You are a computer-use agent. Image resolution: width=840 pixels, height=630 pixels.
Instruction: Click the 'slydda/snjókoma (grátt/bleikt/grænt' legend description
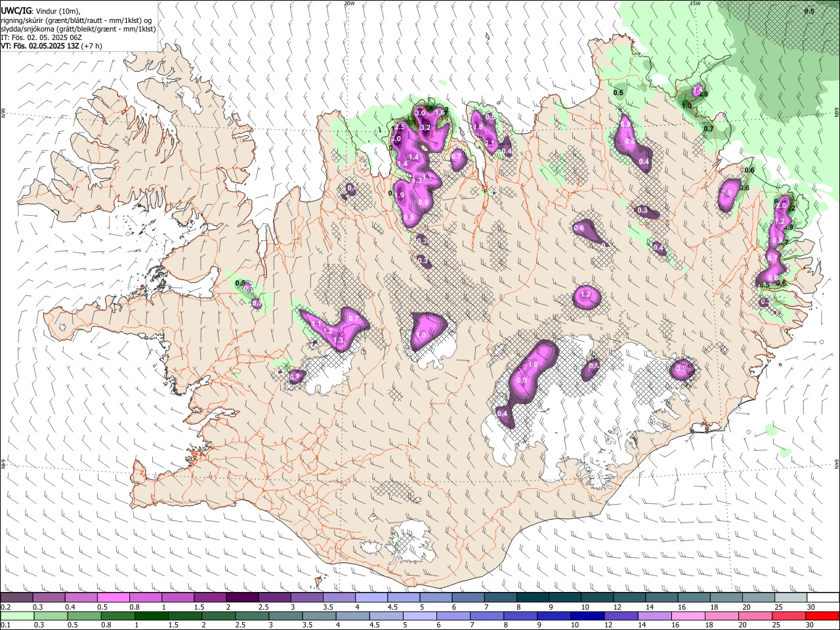point(78,29)
